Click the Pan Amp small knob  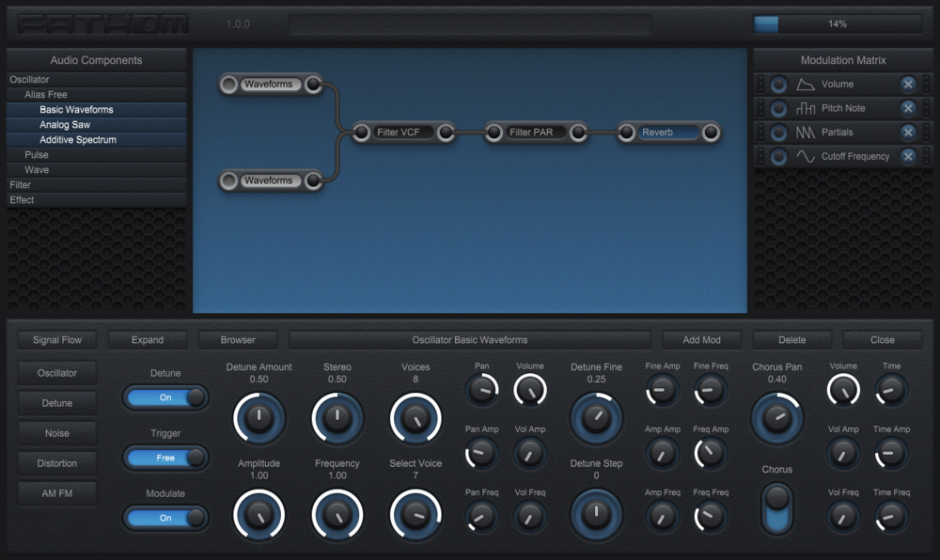click(x=482, y=454)
